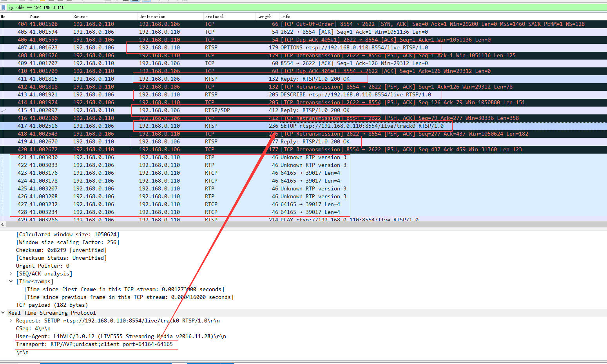Click the display filter bookmark icon
The width and height of the screenshot is (607, 364).
pyautogui.click(x=4, y=7)
